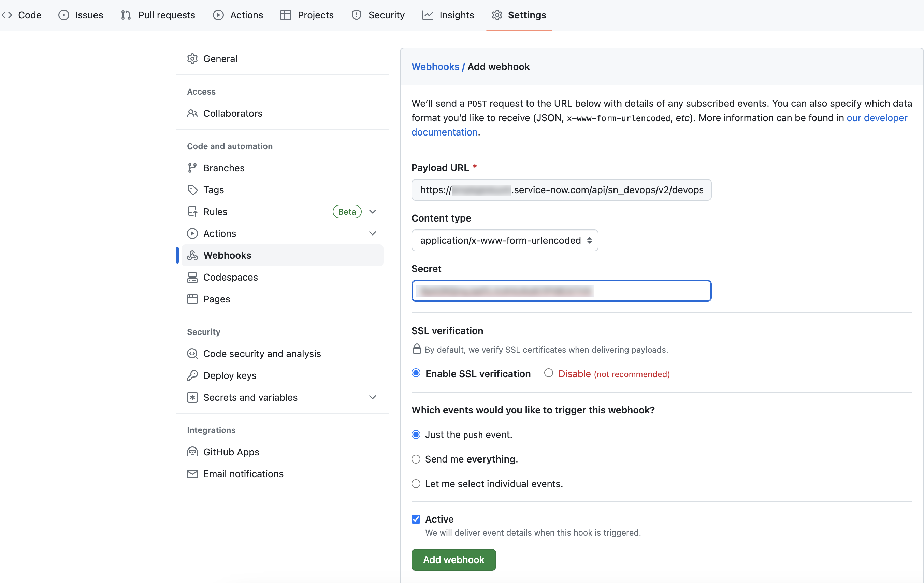The width and height of the screenshot is (924, 583).
Task: Click the sidebar Actions play icon
Action: (192, 233)
